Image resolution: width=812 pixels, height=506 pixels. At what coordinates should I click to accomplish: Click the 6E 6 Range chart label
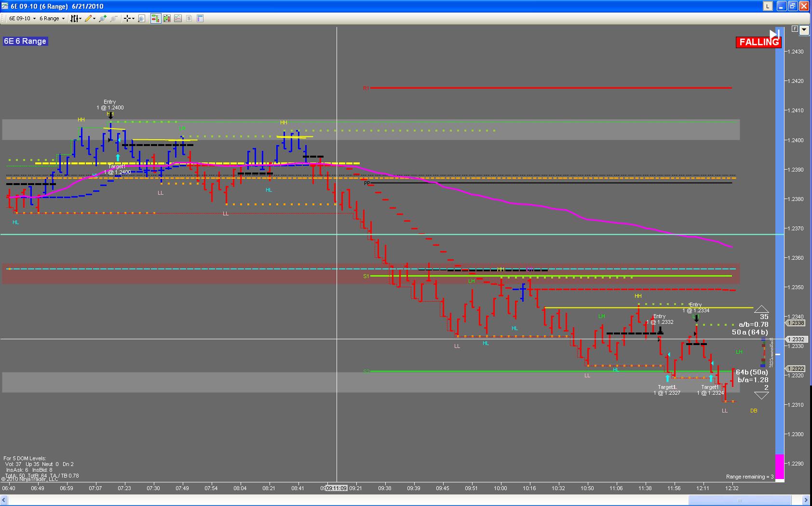(x=25, y=41)
